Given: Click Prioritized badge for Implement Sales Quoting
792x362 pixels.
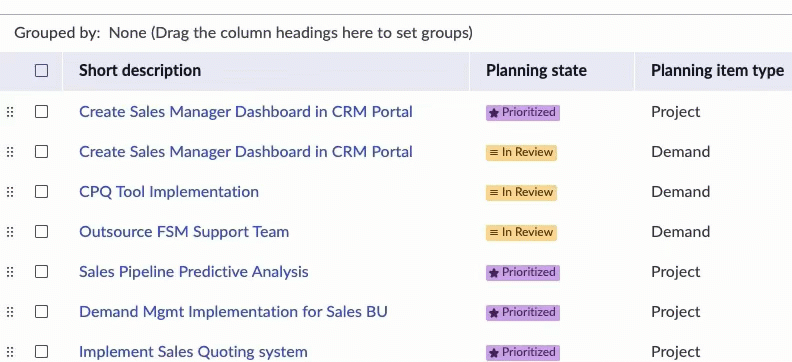Looking at the screenshot, I should [x=523, y=352].
